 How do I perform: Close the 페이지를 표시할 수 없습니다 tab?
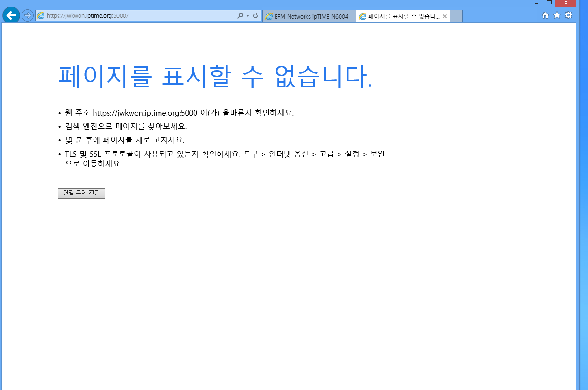445,16
